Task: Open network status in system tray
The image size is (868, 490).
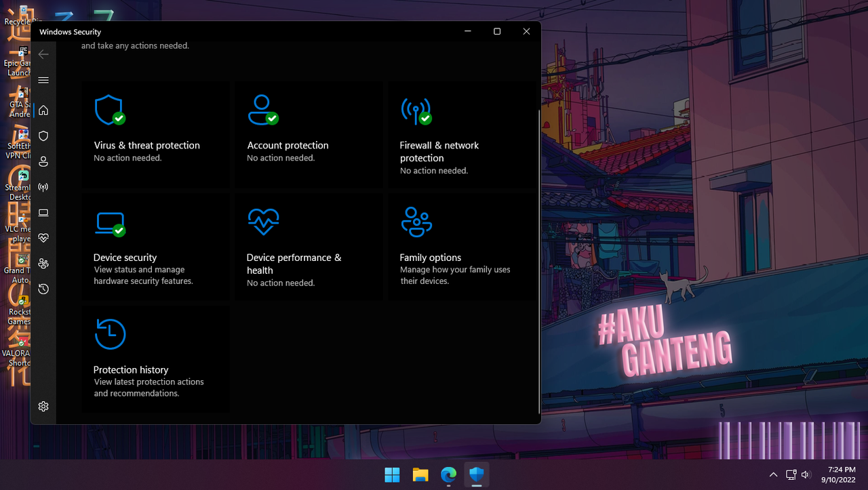Action: tap(791, 475)
